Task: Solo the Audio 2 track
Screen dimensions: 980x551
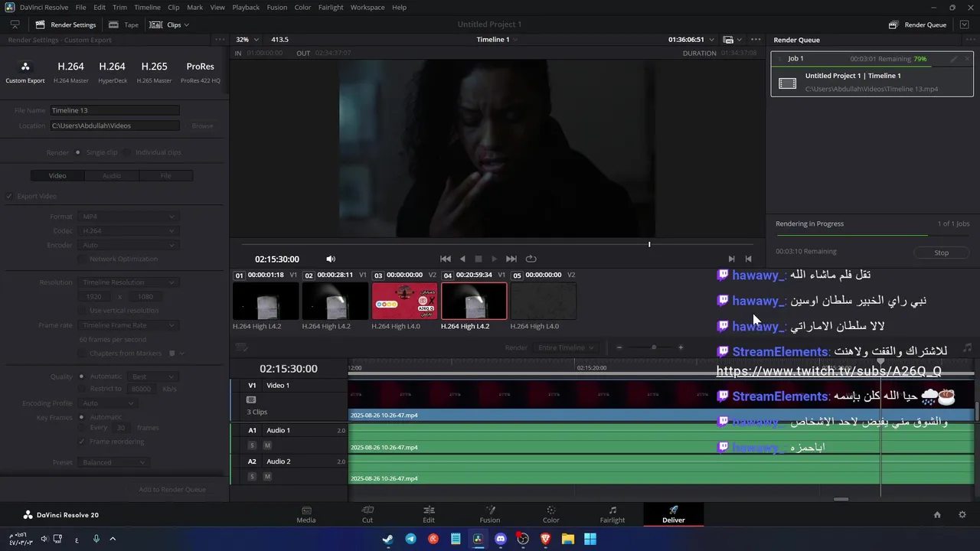Action: [x=252, y=477]
